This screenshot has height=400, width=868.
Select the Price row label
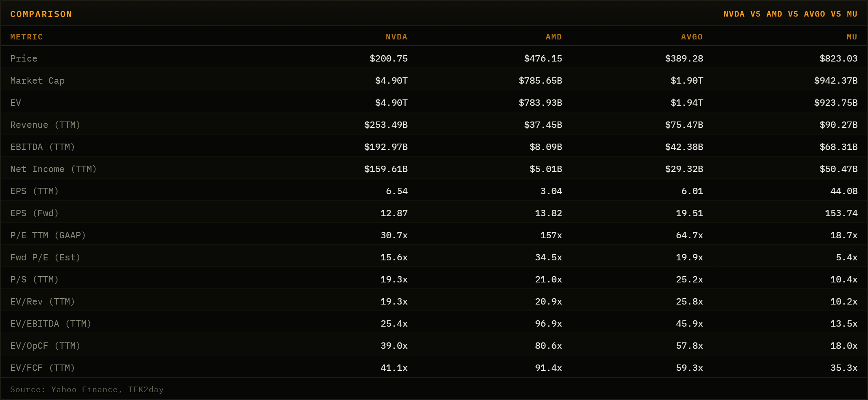tap(24, 58)
